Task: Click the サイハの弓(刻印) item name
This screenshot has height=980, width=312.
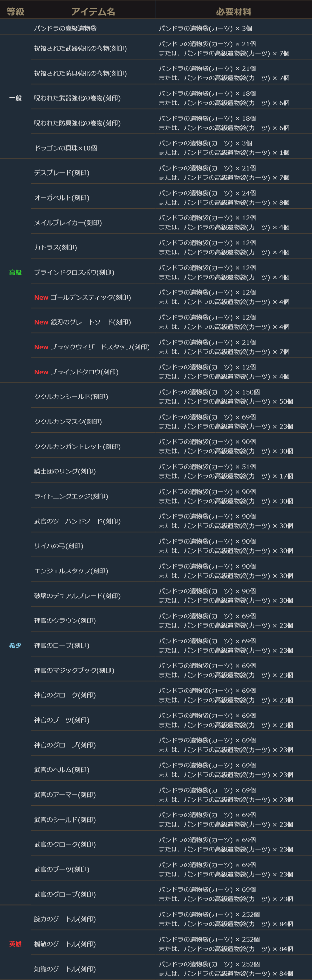Action: pos(59,546)
